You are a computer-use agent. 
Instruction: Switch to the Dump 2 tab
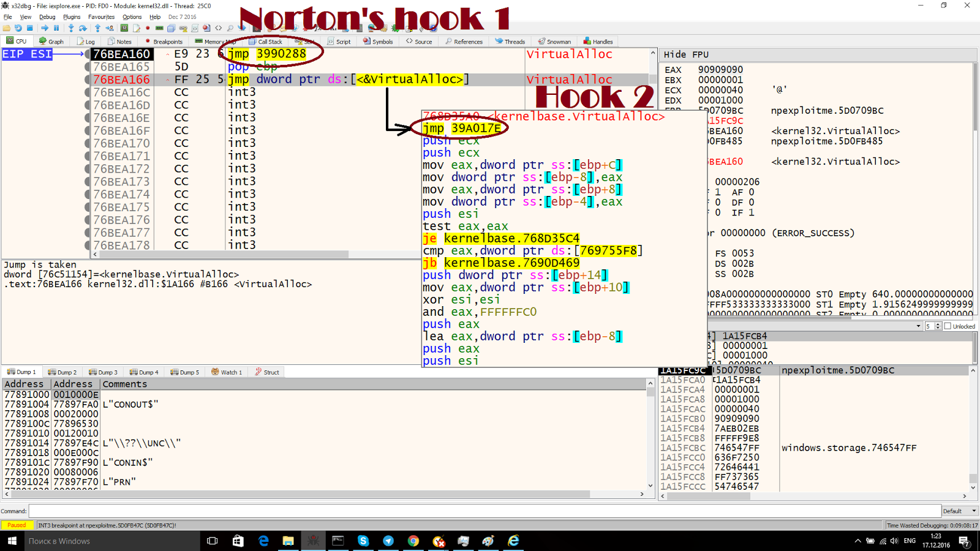pyautogui.click(x=62, y=372)
